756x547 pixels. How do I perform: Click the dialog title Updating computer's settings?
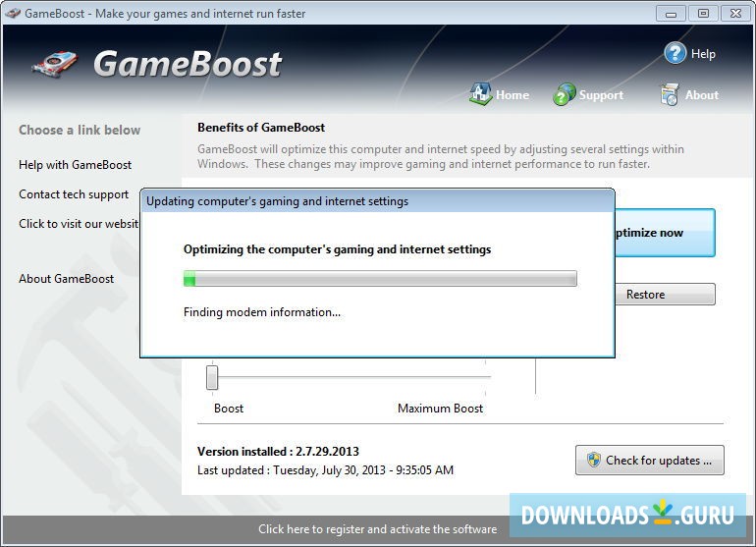(x=277, y=201)
